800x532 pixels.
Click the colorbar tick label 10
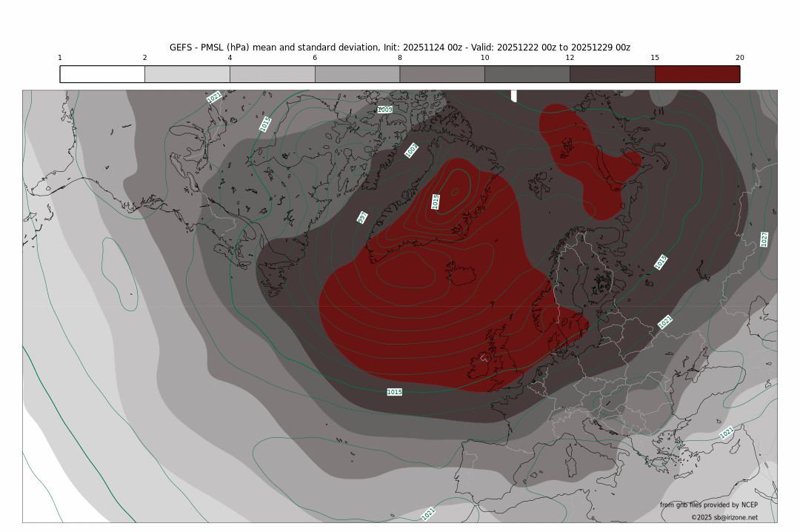pyautogui.click(x=484, y=58)
